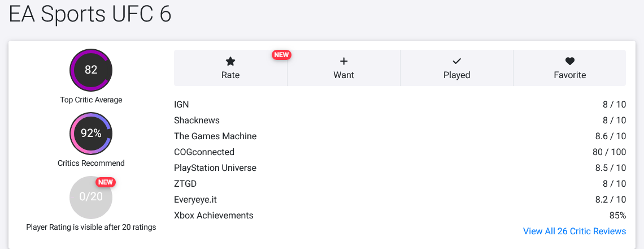Click the 8.6 / 10 score

611,136
